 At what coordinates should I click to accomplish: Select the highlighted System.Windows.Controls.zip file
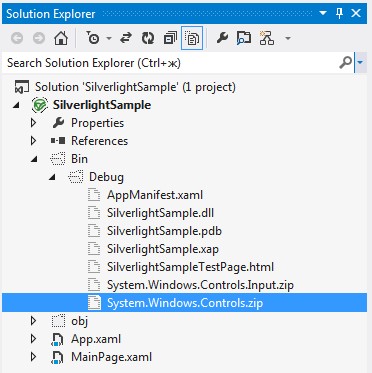point(185,303)
